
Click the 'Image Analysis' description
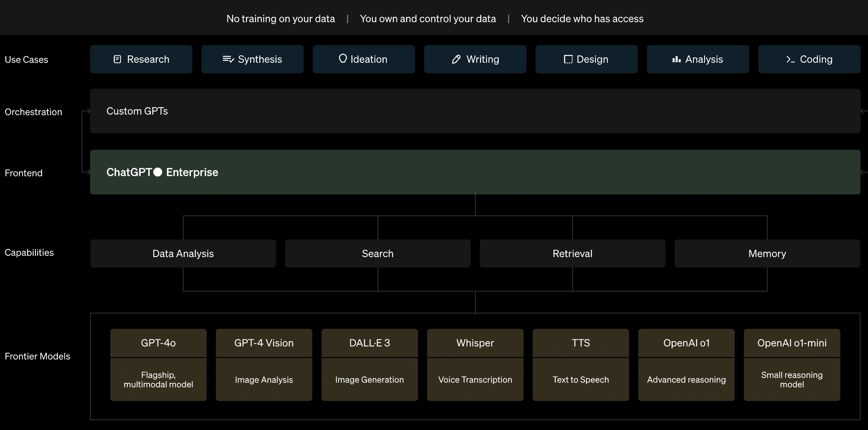tap(264, 380)
